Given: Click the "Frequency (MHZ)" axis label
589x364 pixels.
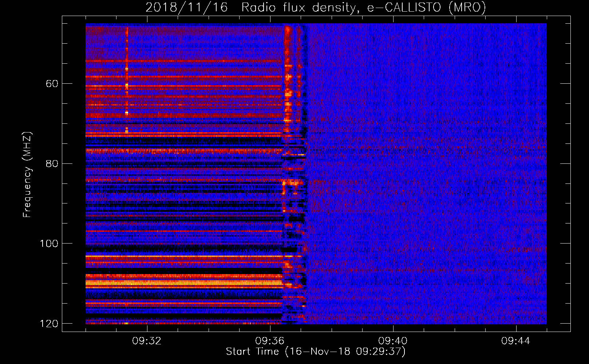Looking at the screenshot, I should click(27, 175).
